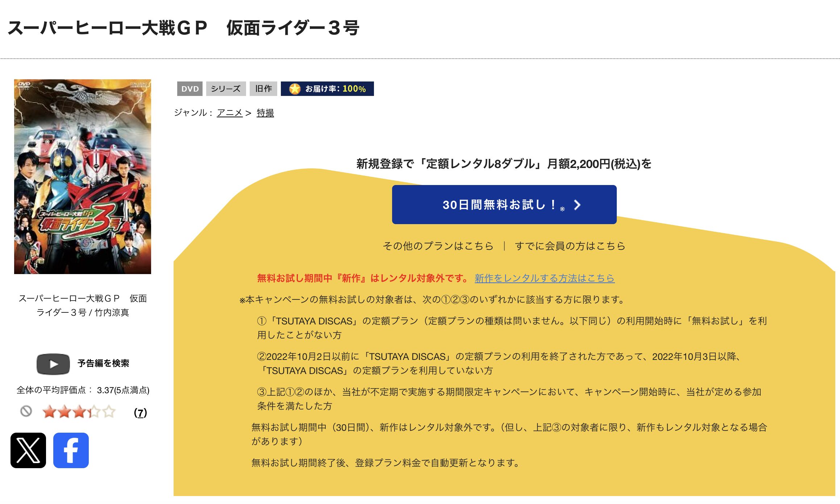Share on X via the X icon
Screen dimensions: 840x504
tap(28, 450)
